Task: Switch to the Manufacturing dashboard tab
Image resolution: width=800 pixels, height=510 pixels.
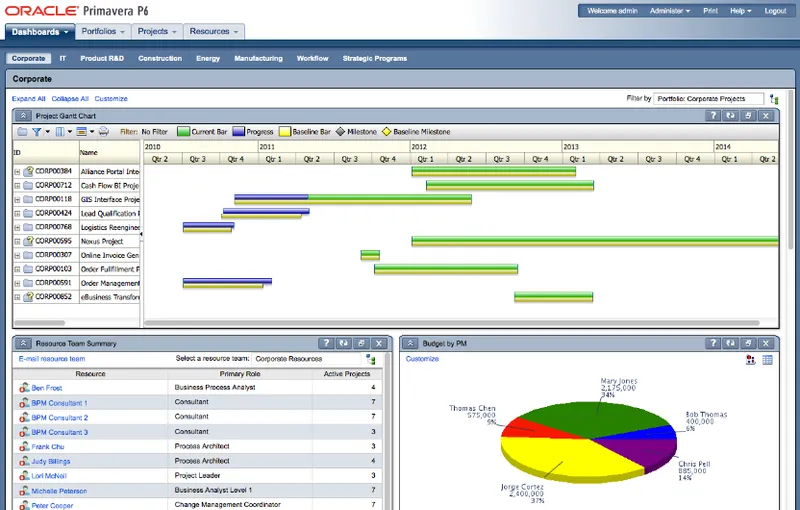Action: pyautogui.click(x=258, y=58)
